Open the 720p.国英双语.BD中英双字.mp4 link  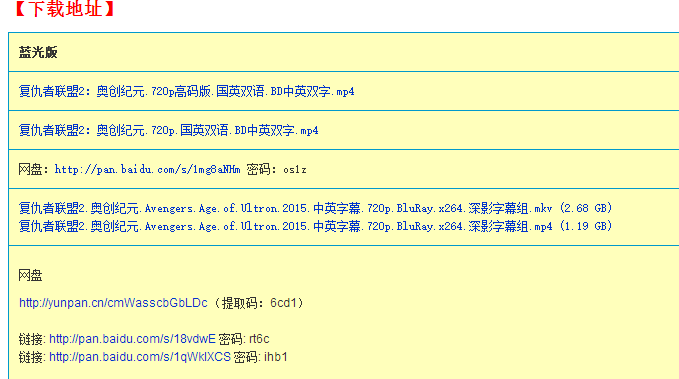coord(168,130)
